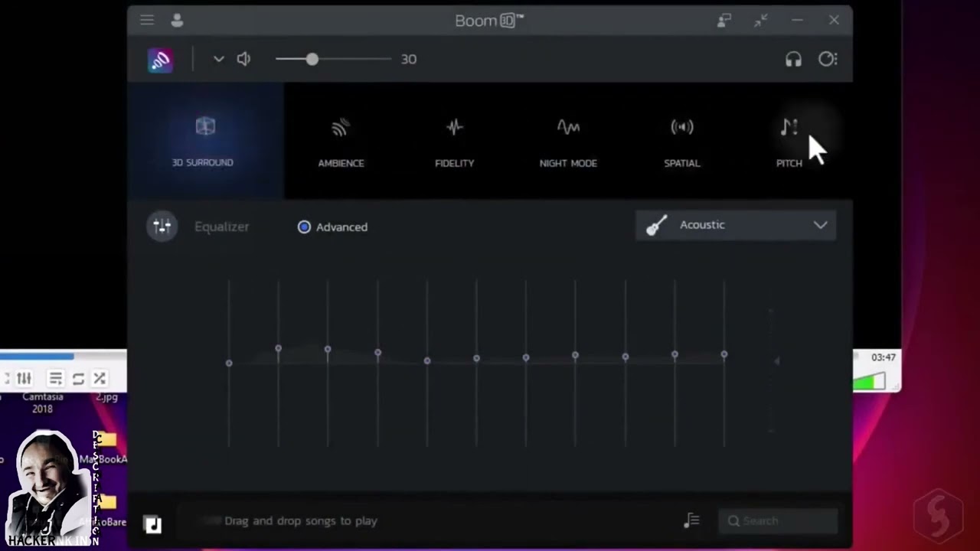Click the Equalizer label
Image resolution: width=980 pixels, height=551 pixels.
click(222, 227)
